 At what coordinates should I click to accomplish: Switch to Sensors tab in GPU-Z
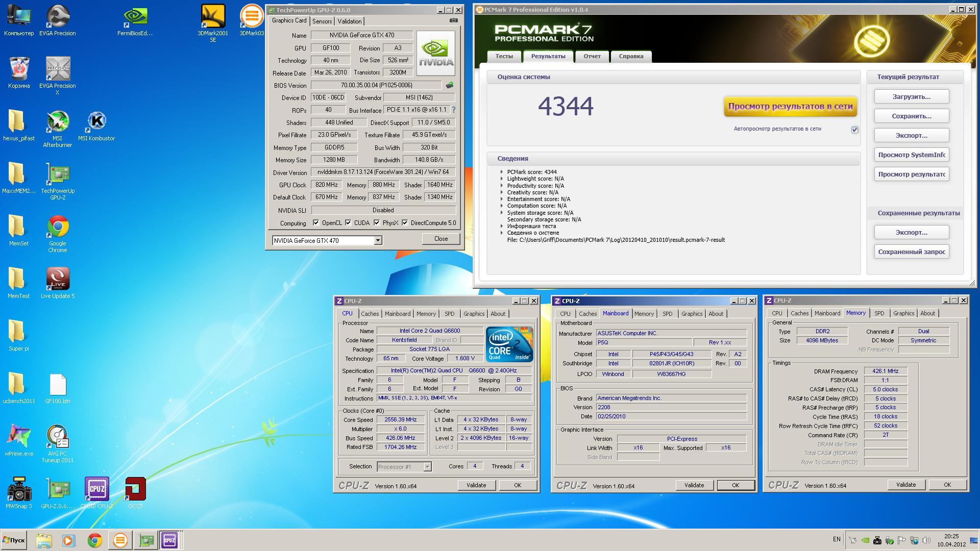pyautogui.click(x=322, y=21)
